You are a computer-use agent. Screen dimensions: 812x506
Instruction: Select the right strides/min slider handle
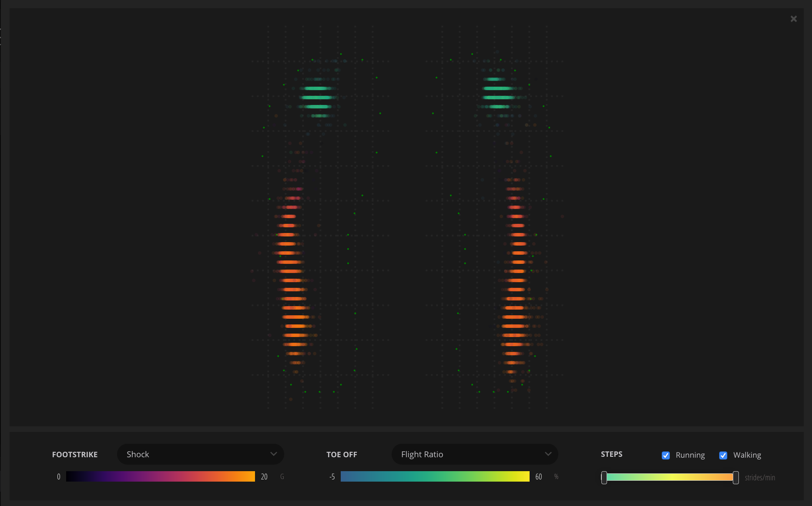[x=735, y=477]
